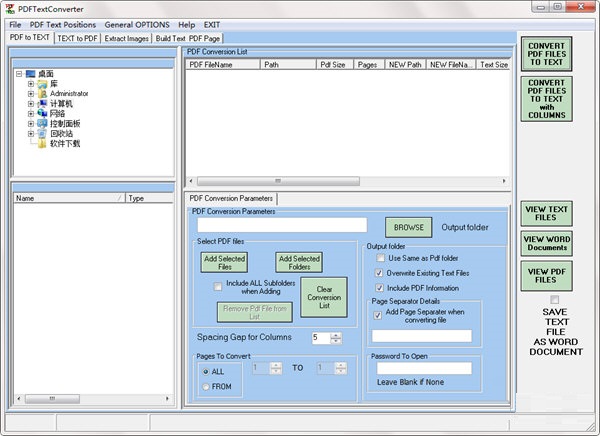Sort by Pdf Size column header
This screenshot has width=600, height=436.
click(x=335, y=65)
